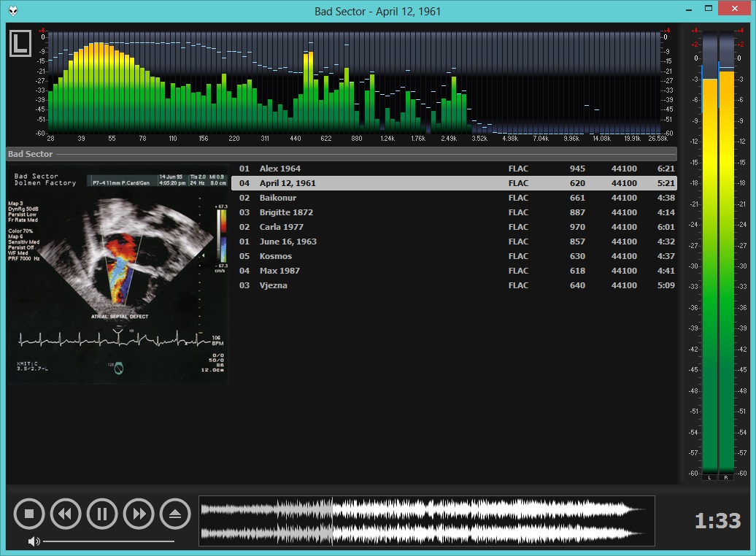756x556 pixels.
Task: Mute using the volume speaker icon
Action: (34, 541)
